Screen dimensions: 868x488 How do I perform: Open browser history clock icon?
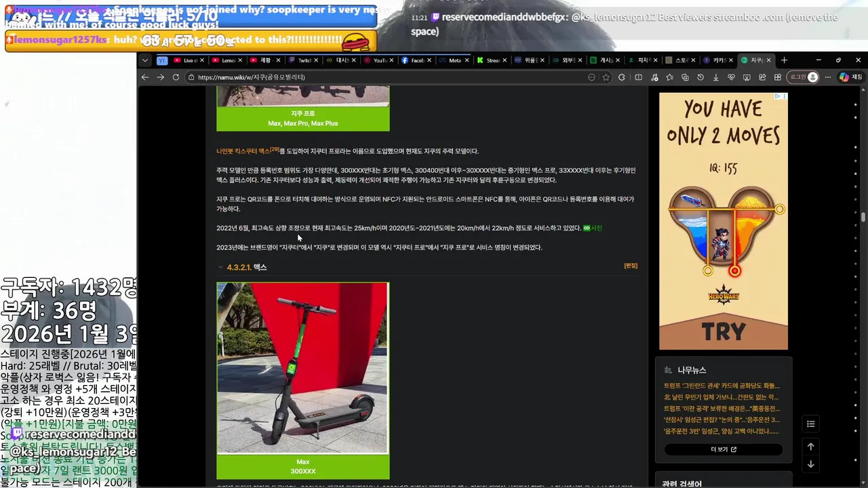[x=701, y=77]
